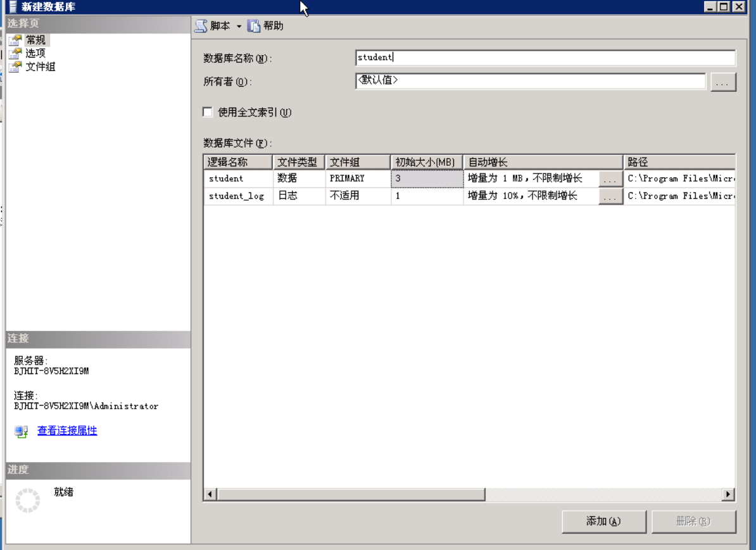
Task: Select path cell of student_log file
Action: (x=679, y=196)
